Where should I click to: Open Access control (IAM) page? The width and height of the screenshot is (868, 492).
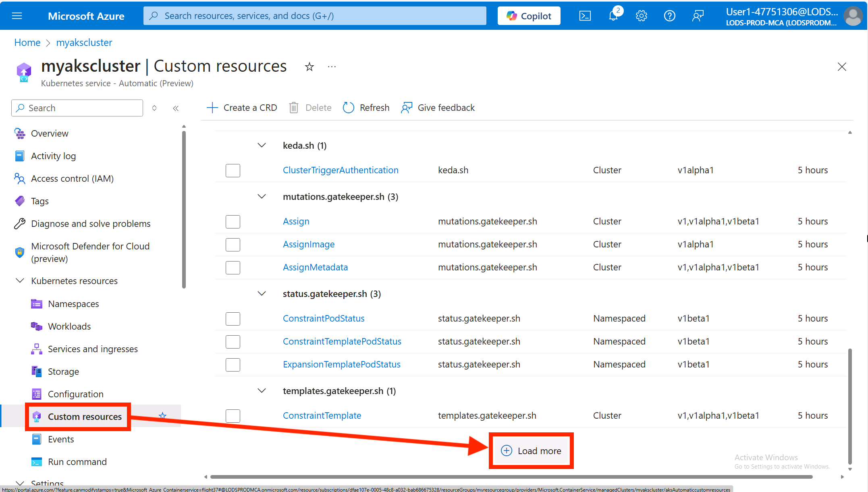(x=72, y=179)
